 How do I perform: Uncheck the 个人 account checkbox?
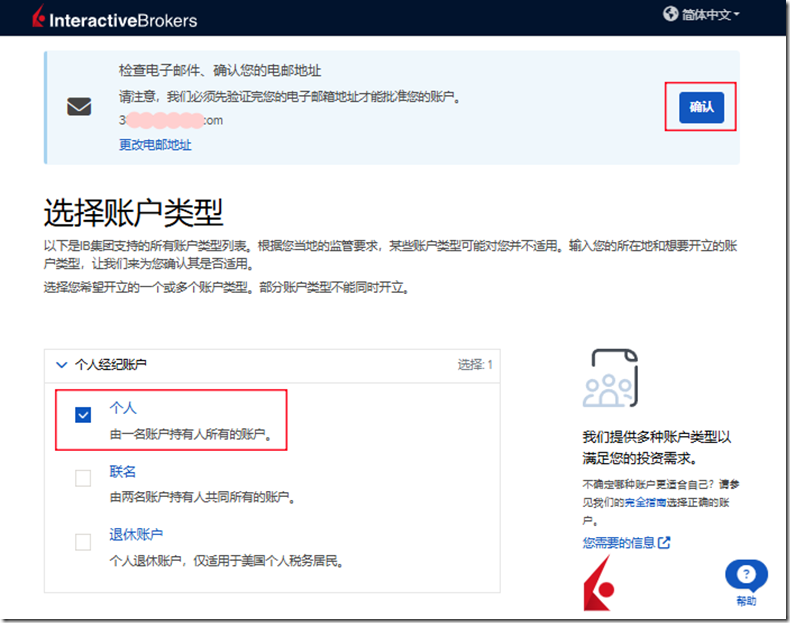coord(84,414)
